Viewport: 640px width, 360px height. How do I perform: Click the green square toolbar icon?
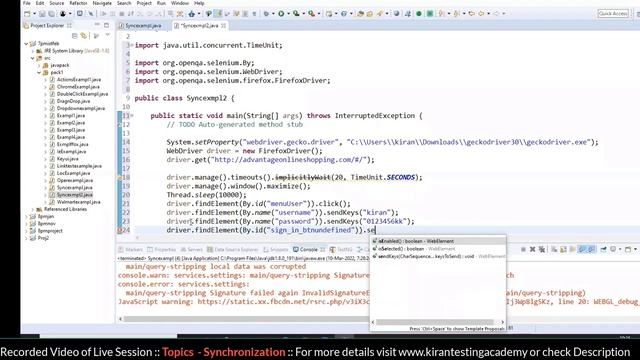coord(430,14)
